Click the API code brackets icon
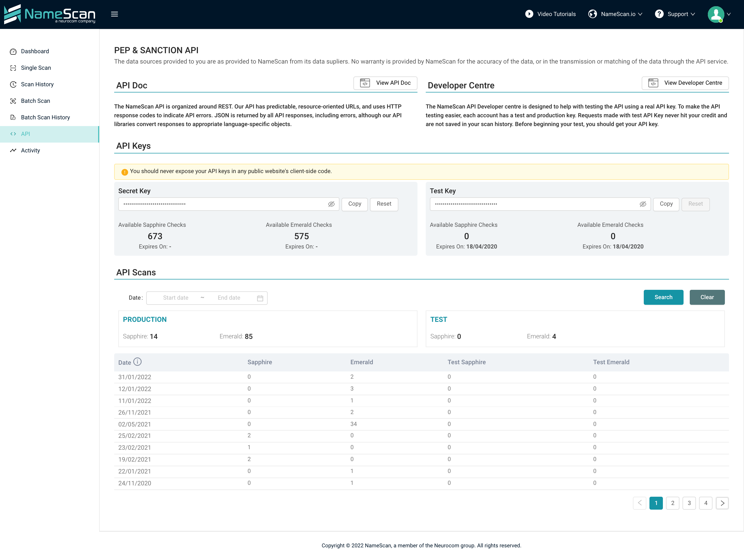Image resolution: width=744 pixels, height=560 pixels. [13, 134]
